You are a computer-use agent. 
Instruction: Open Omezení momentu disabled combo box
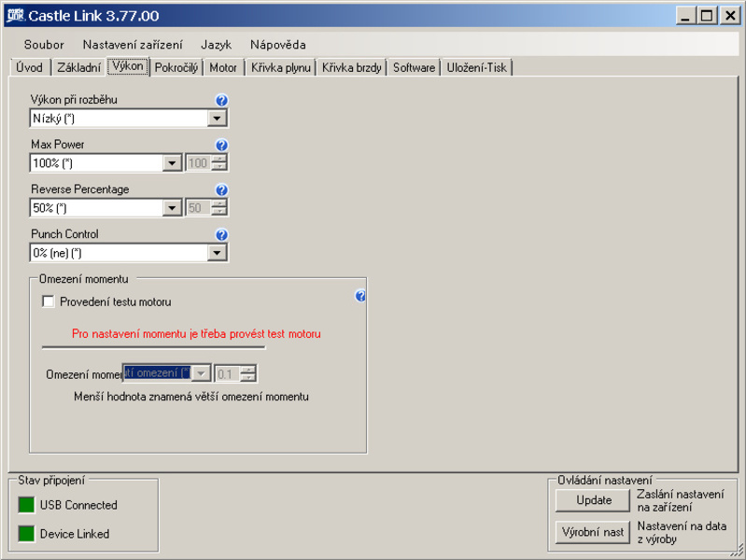166,373
